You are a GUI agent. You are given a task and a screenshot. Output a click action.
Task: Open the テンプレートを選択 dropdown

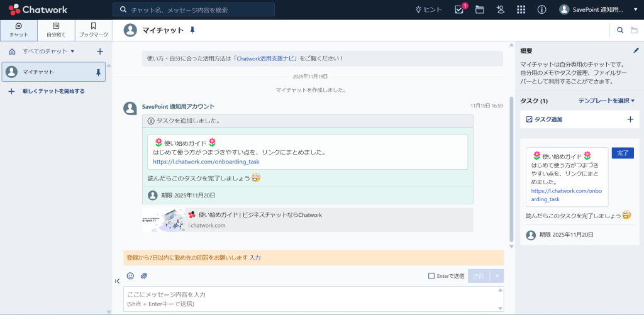(606, 101)
